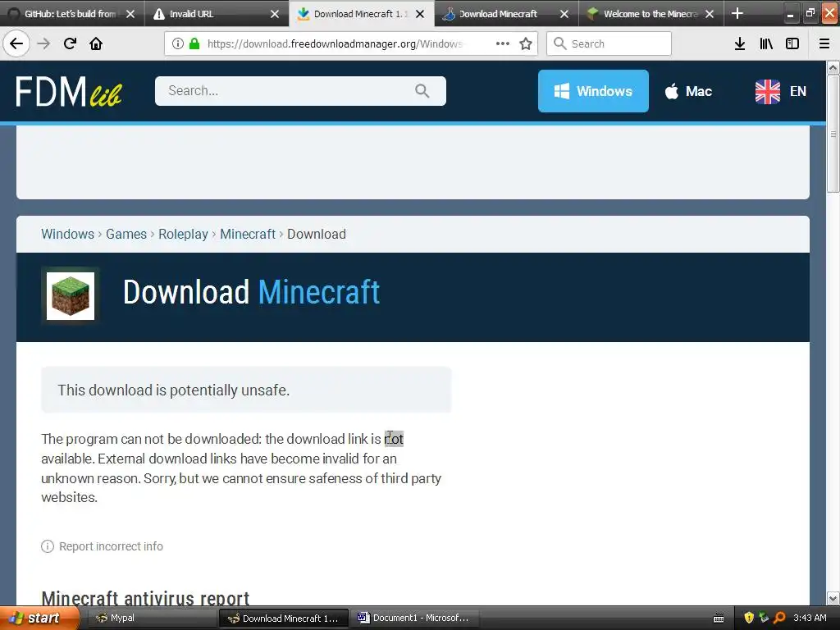Open the browser hamburger menu
This screenshot has height=630, width=840.
click(824, 43)
